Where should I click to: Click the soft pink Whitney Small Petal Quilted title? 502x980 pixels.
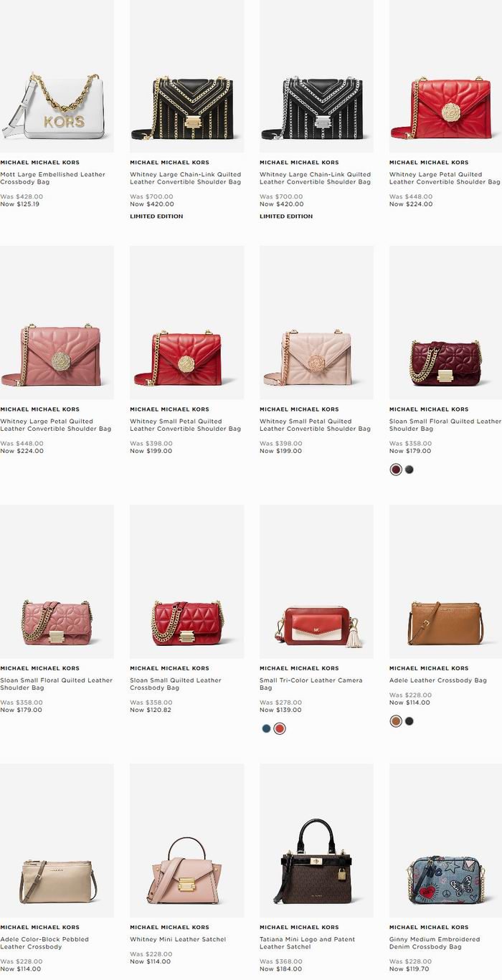click(316, 425)
